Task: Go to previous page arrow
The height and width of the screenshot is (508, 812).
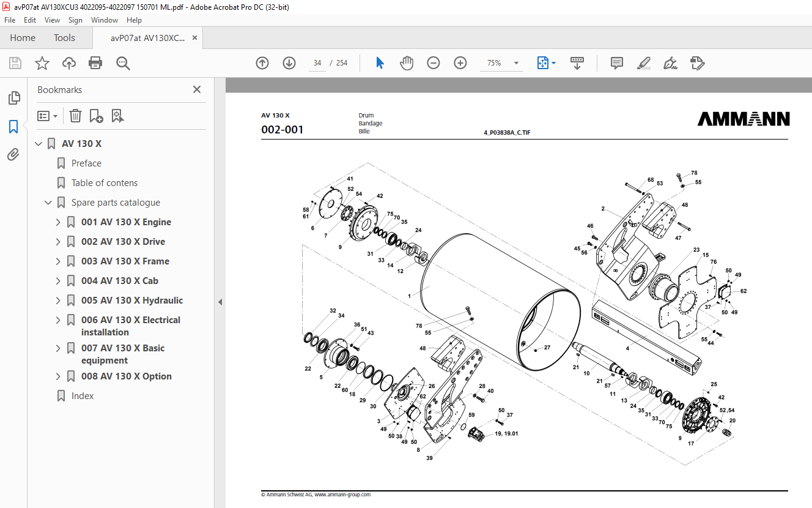Action: (262, 63)
